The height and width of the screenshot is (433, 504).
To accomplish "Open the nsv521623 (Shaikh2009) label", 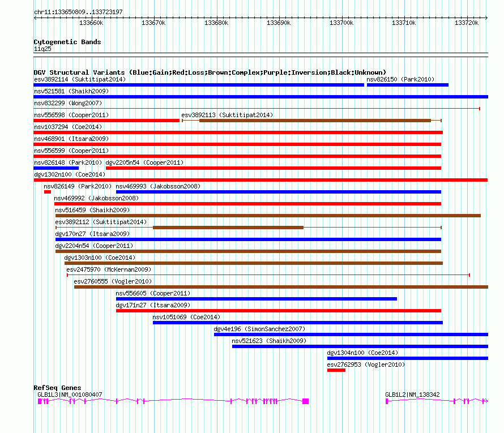I will (x=270, y=341).
